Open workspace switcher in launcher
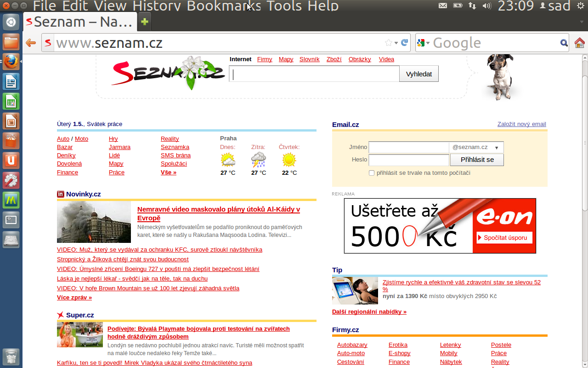Viewport: 588px width, 368px height. 11,220
